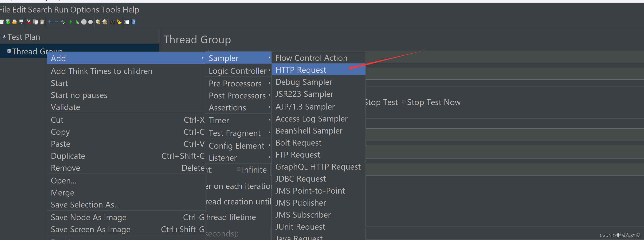Image resolution: width=644 pixels, height=240 pixels.
Task: Click the Save floppy disk icon
Action: pyautogui.click(x=21, y=22)
